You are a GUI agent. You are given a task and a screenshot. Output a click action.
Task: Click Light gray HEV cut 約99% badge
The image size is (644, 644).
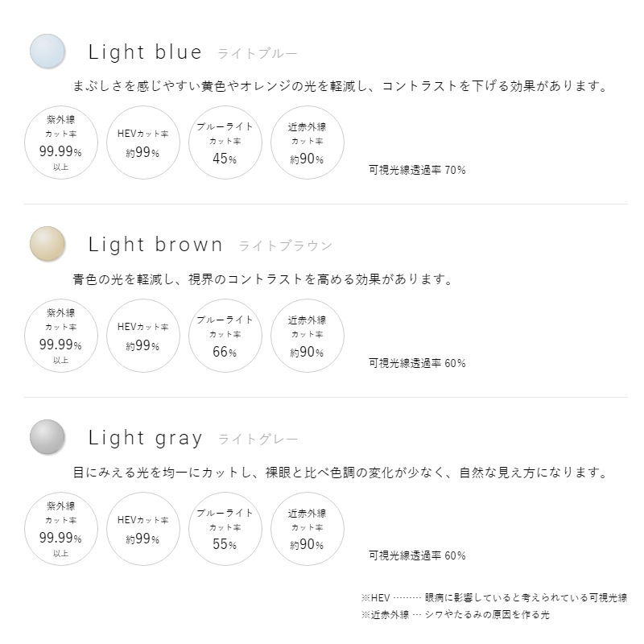[x=143, y=529]
